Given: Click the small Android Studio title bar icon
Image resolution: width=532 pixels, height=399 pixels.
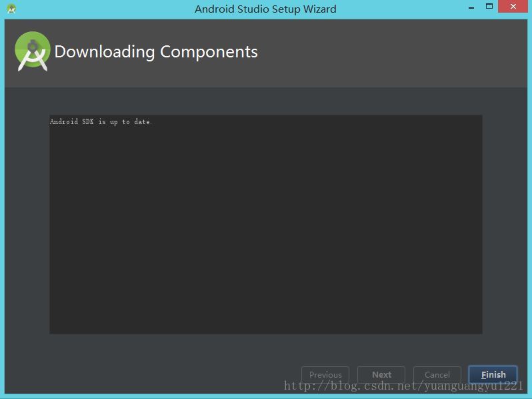Looking at the screenshot, I should point(11,9).
